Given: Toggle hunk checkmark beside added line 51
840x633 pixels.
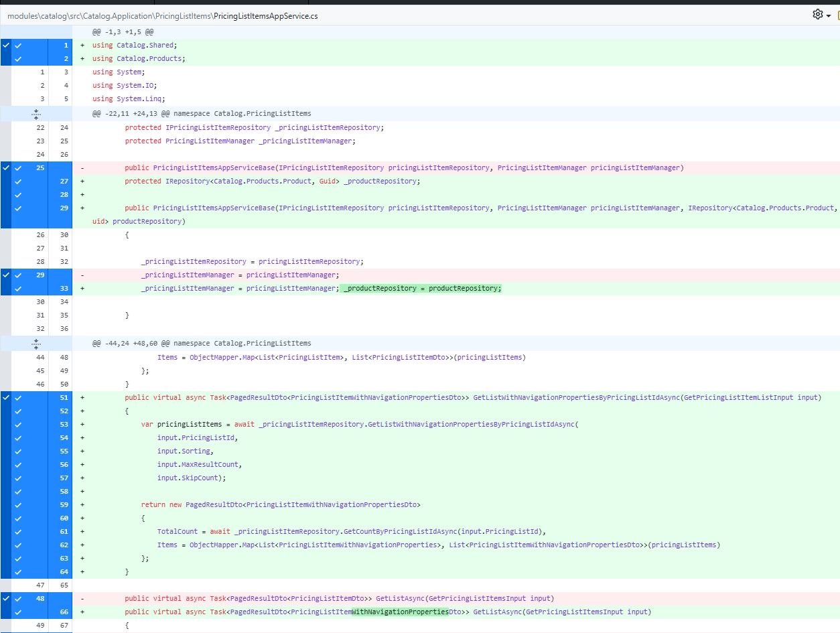Looking at the screenshot, I should pyautogui.click(x=6, y=397).
